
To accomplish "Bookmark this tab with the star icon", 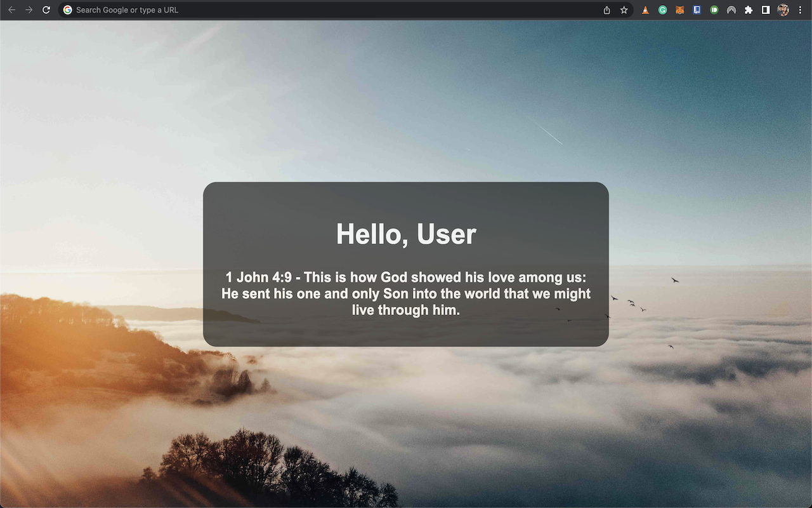I will click(624, 10).
